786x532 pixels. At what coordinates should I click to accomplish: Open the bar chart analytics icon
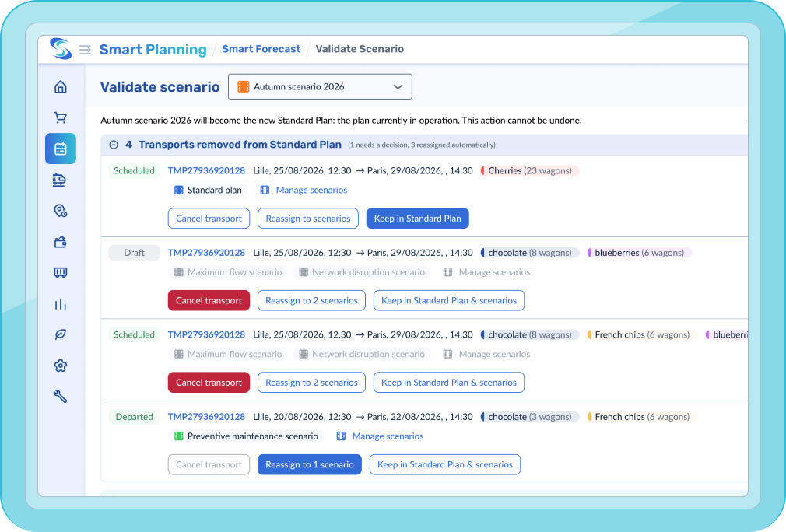[x=61, y=304]
